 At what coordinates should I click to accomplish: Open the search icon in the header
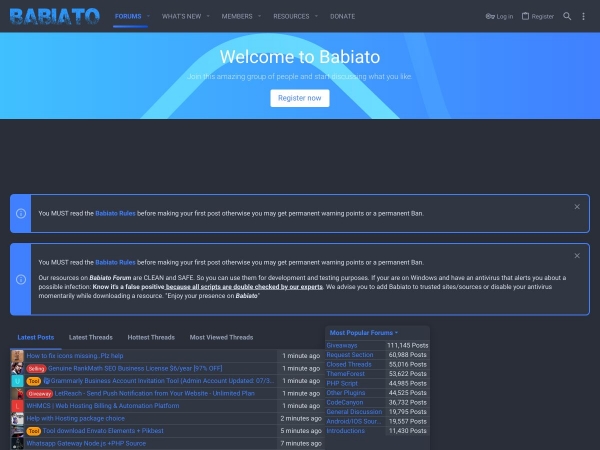click(x=567, y=16)
